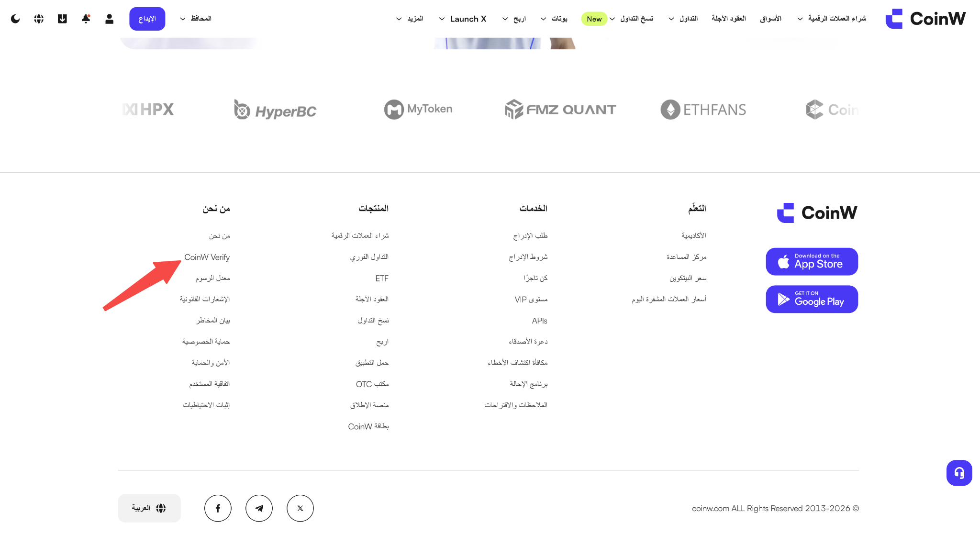Image resolution: width=980 pixels, height=546 pixels.
Task: Open the Telegram social icon
Action: [259, 508]
